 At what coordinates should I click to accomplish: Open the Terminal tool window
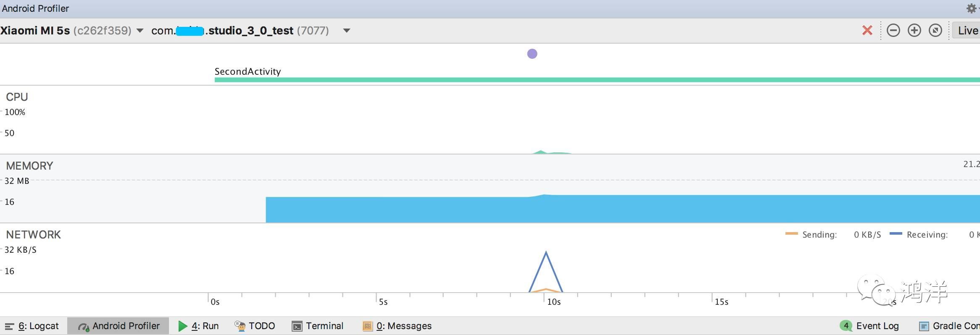pos(318,326)
